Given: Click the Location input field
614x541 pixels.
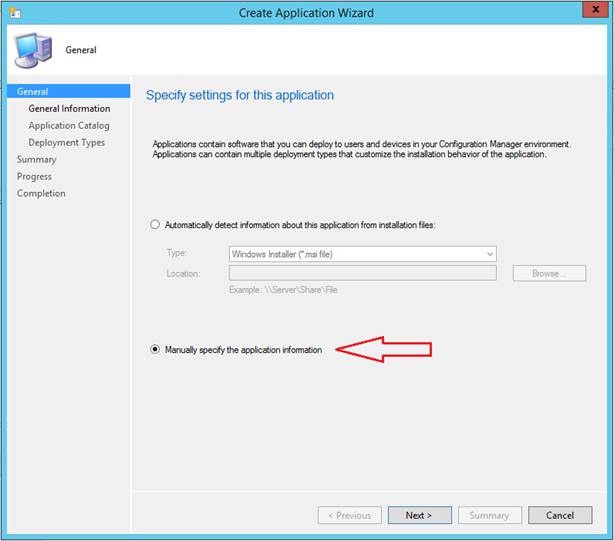Looking at the screenshot, I should [x=363, y=273].
